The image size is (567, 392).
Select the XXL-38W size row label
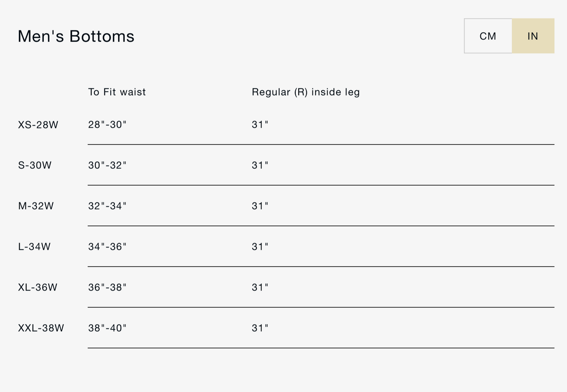pos(41,328)
